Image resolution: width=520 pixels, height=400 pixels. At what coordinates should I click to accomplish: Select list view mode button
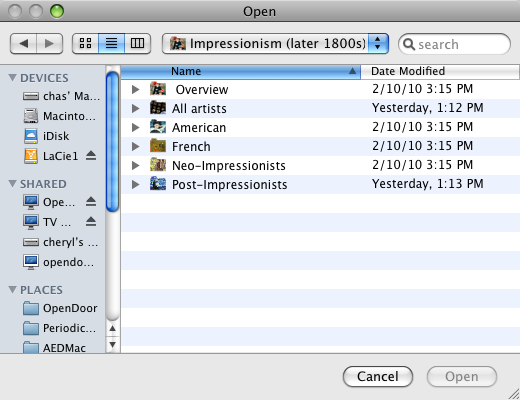pyautogui.click(x=111, y=43)
